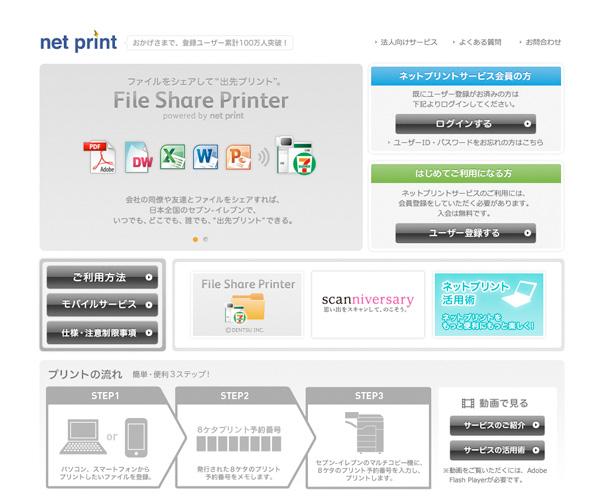Open the モバイルサービス menu button

pyautogui.click(x=102, y=305)
